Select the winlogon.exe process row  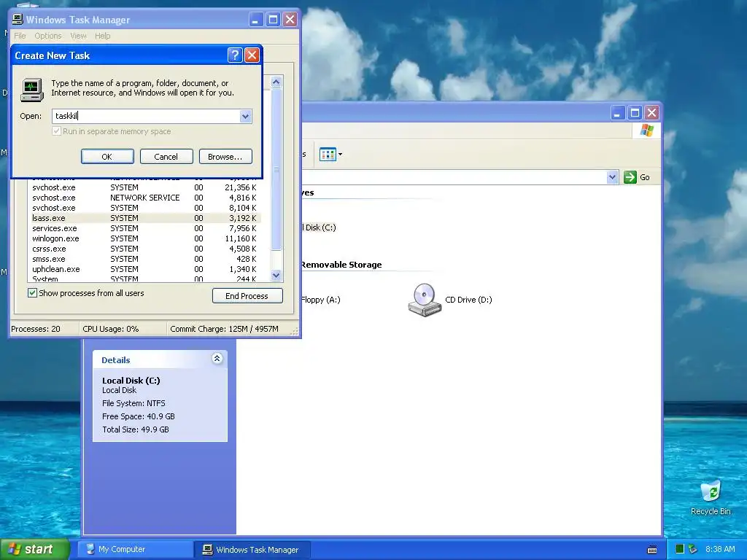pos(144,238)
